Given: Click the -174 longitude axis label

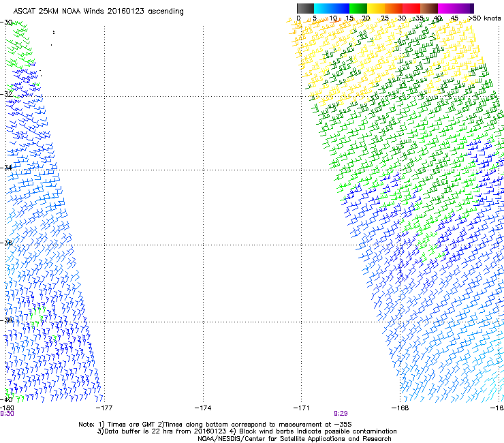Looking at the screenshot, I should click(203, 408).
